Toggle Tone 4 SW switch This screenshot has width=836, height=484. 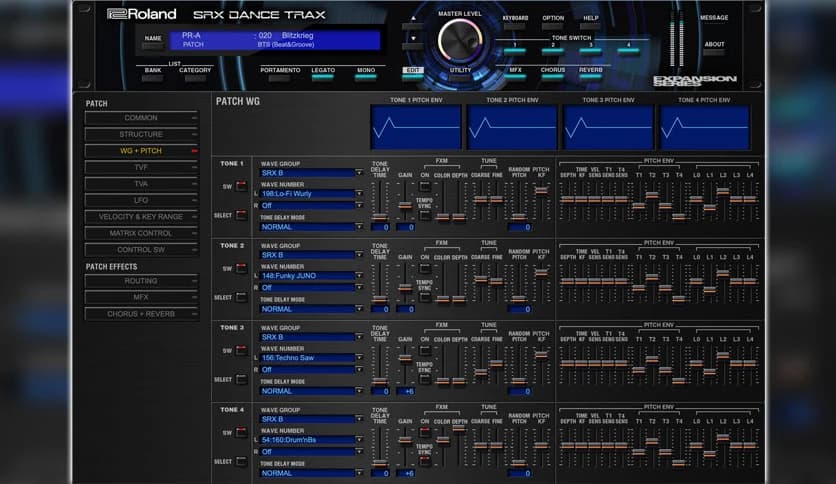(x=242, y=432)
